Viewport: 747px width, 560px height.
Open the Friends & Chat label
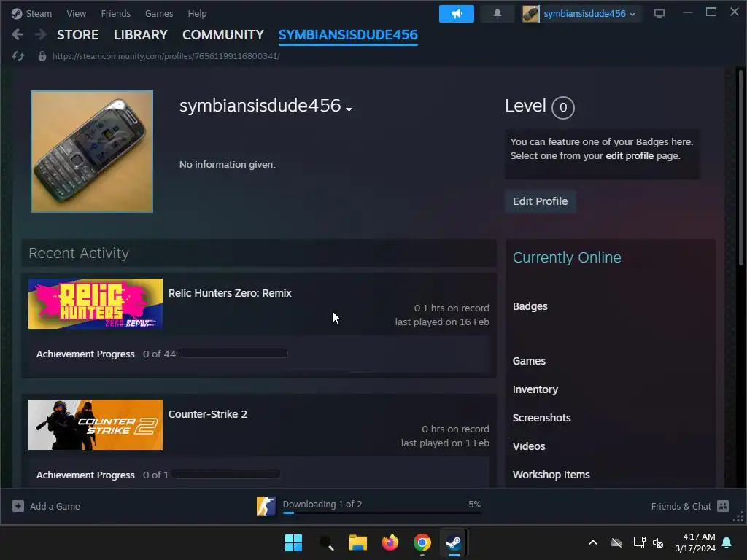[x=681, y=506]
